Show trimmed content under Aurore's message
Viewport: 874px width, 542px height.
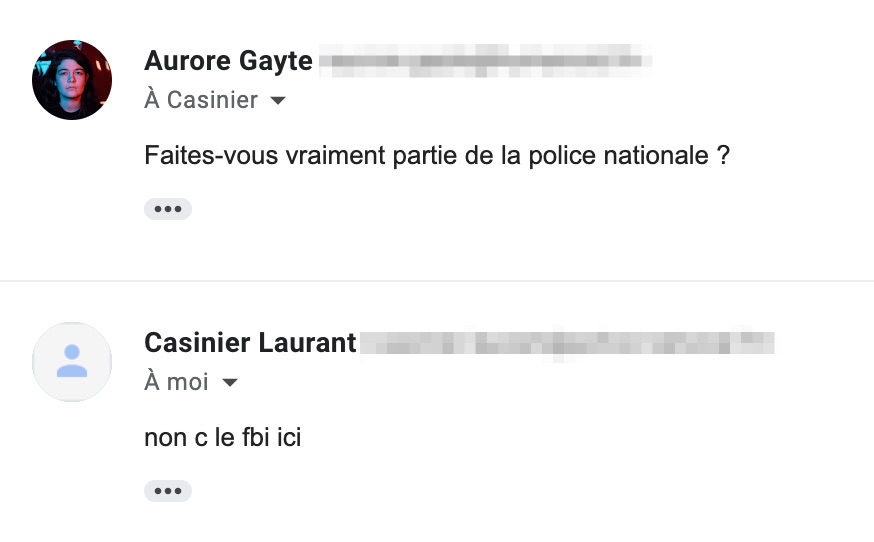pyautogui.click(x=168, y=209)
